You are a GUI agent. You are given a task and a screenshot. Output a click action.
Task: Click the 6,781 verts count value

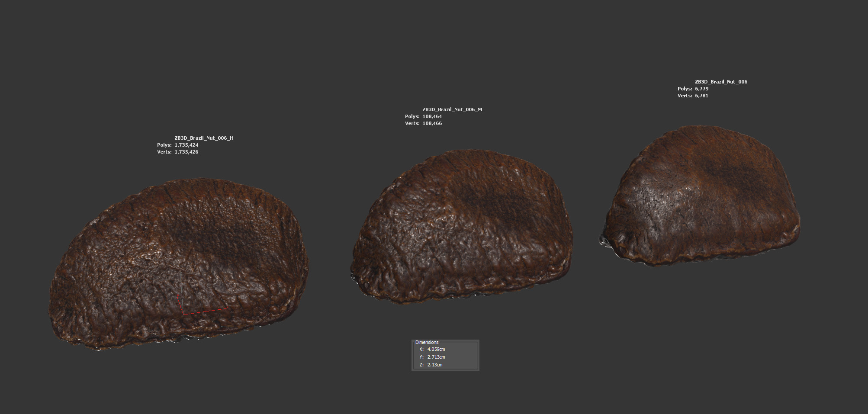701,96
